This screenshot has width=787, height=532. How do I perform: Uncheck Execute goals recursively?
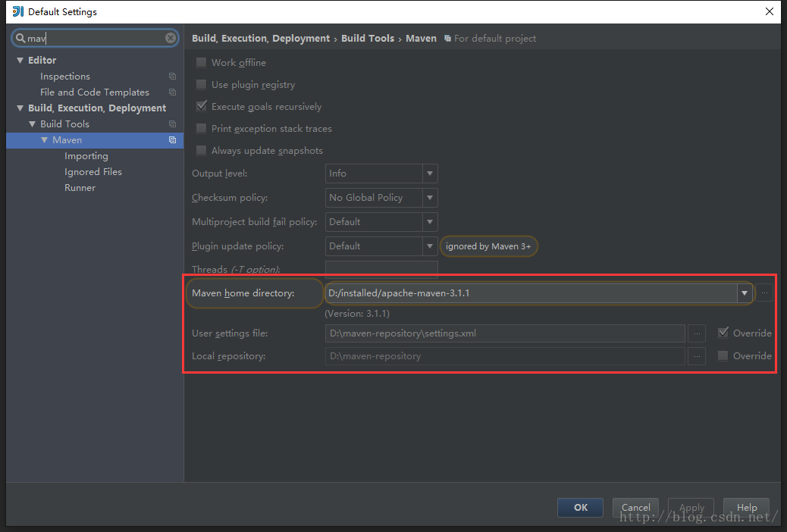coord(201,106)
